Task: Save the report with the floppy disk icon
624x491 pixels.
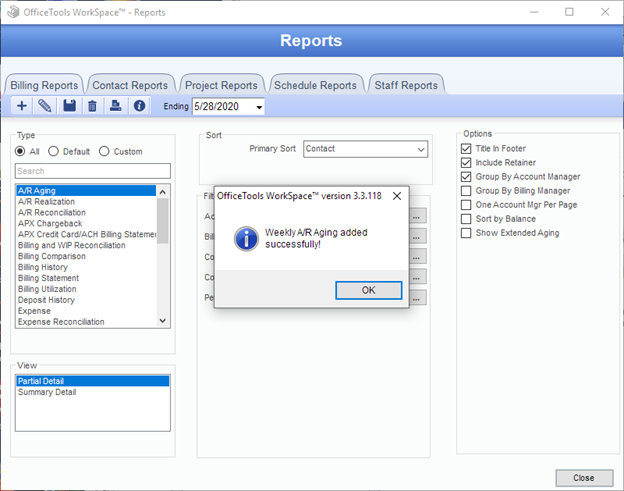Action: pyautogui.click(x=69, y=106)
